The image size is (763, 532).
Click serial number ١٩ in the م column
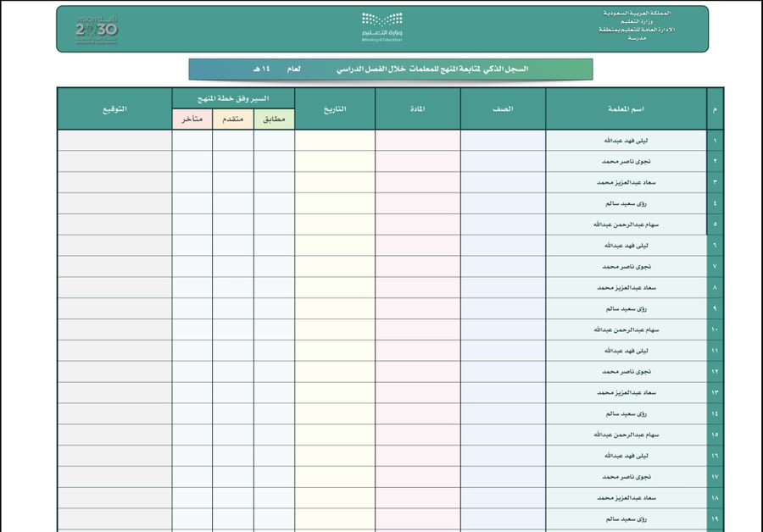coord(715,519)
